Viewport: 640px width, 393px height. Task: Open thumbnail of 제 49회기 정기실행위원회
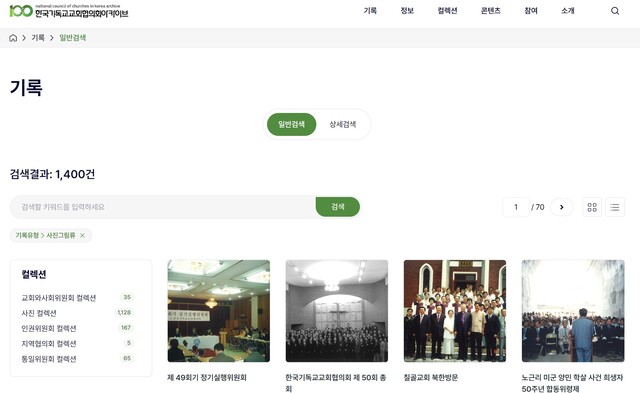pos(219,311)
